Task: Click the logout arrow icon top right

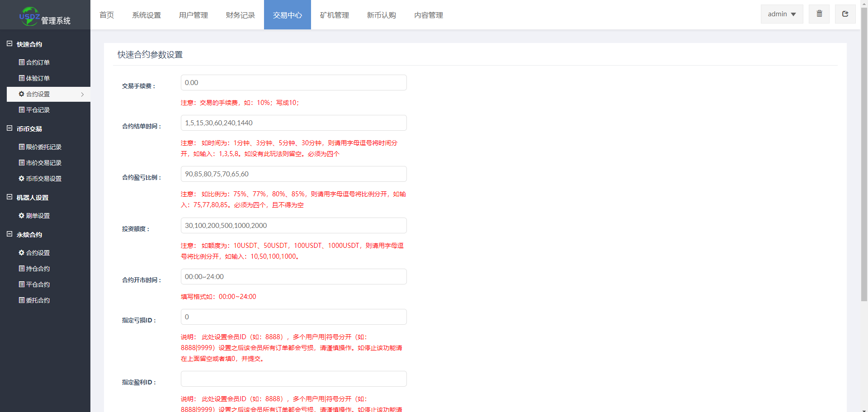Action: click(x=844, y=14)
